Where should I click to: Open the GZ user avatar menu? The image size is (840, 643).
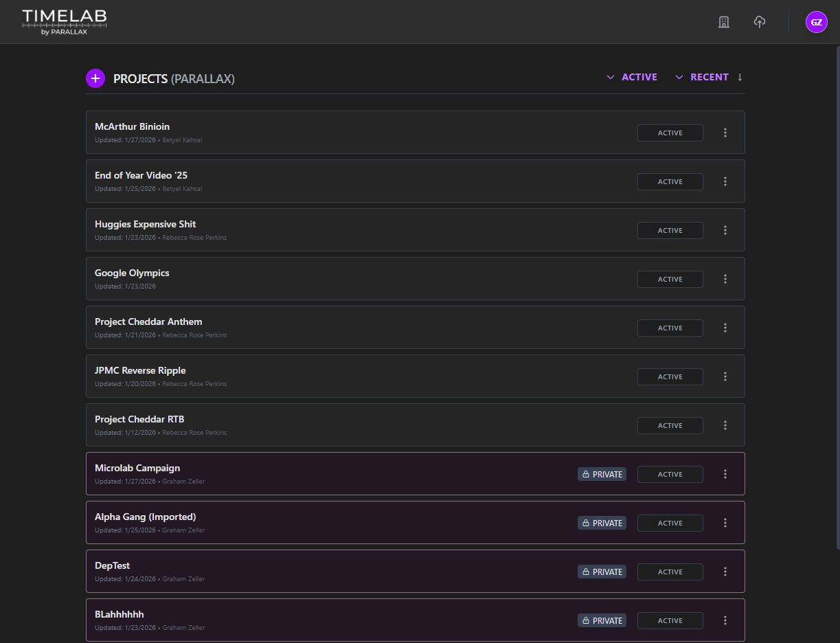point(816,21)
